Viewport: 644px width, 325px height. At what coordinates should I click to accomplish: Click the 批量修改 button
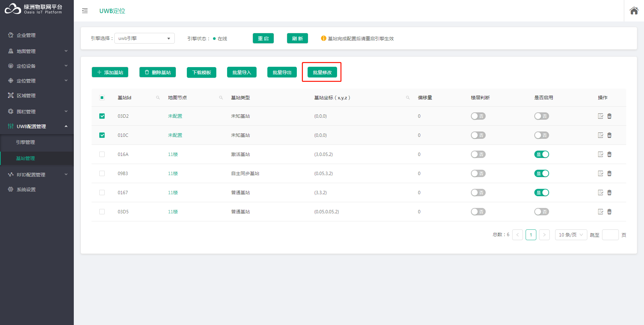point(322,72)
